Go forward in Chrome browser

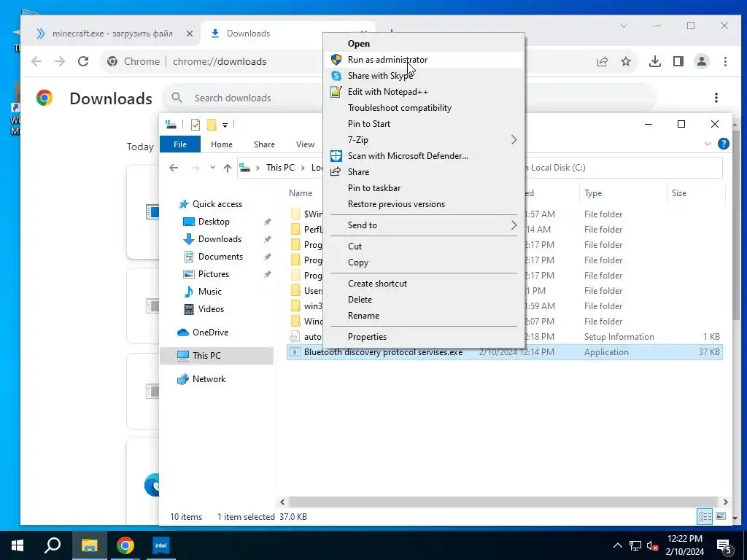click(60, 61)
